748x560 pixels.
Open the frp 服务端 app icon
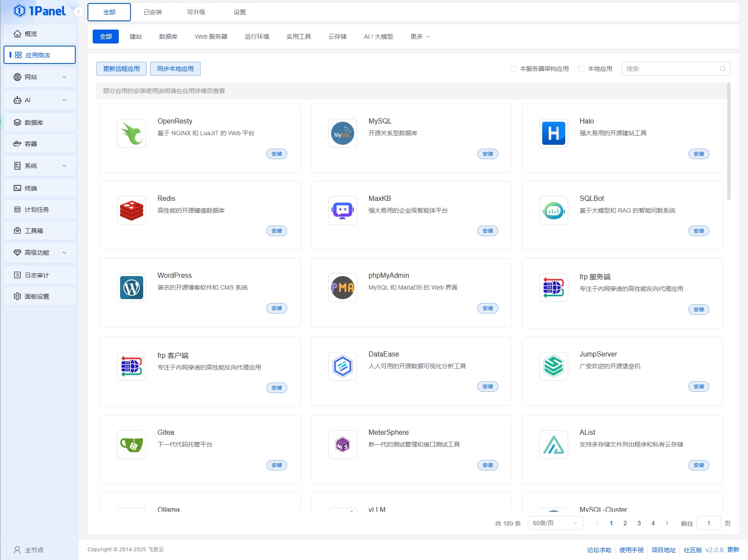click(x=553, y=287)
